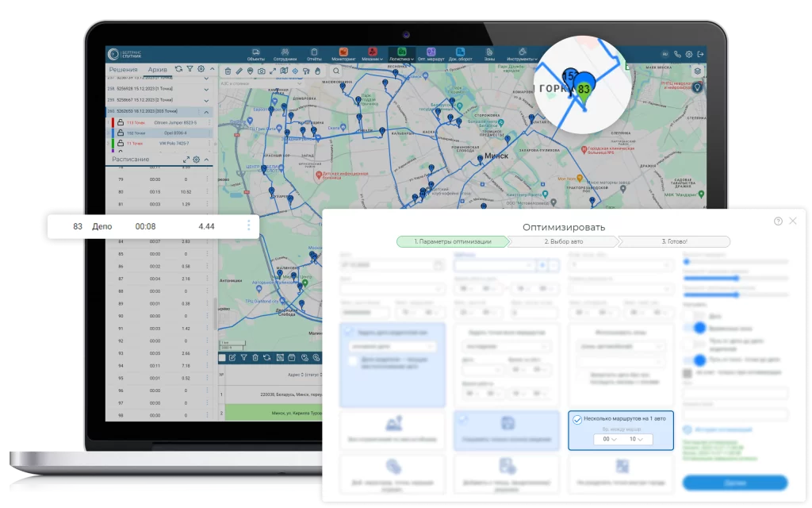The height and width of the screenshot is (508, 812).
Task: Click the lightbulb hint button on the map
Action: coord(698,87)
